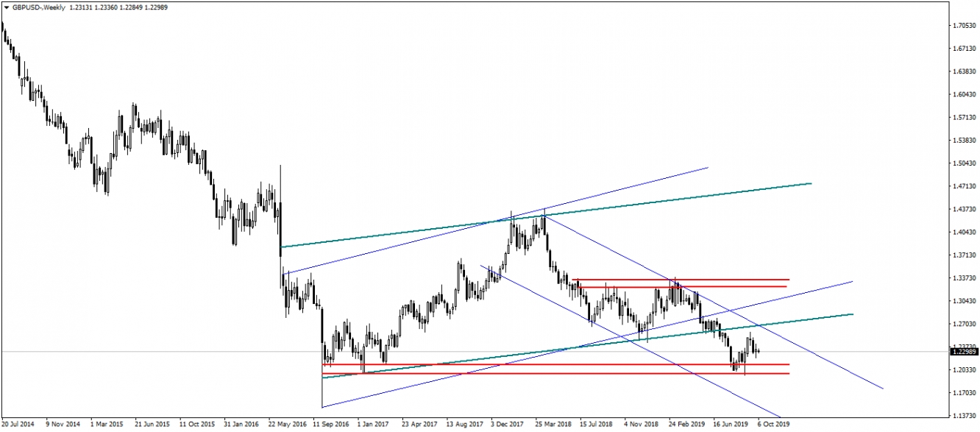Click price axis label 1.17030
This screenshot has height=432, width=980.
[963, 392]
